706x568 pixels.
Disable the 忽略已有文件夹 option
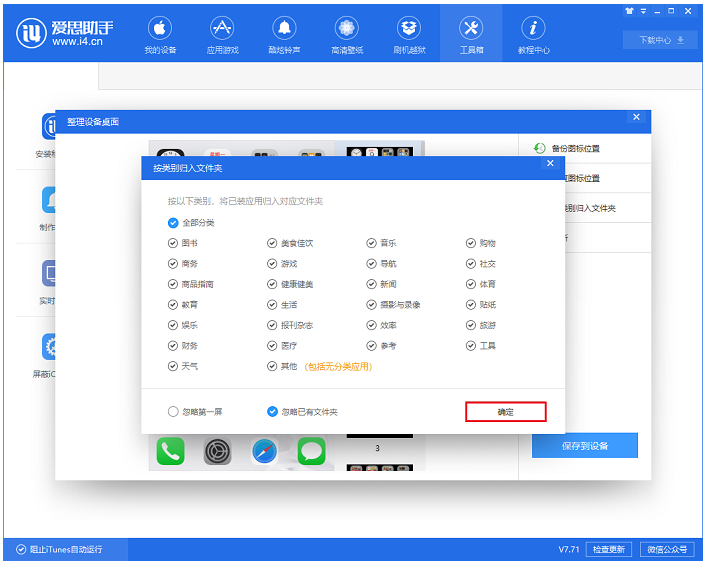[272, 412]
